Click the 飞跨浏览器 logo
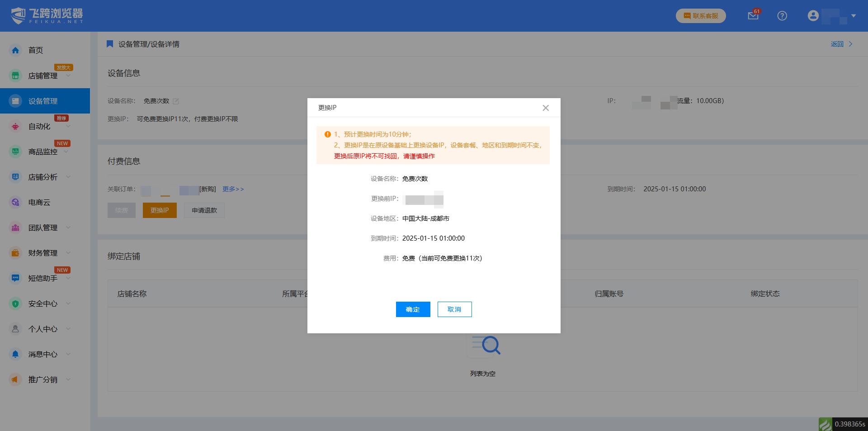 47,16
